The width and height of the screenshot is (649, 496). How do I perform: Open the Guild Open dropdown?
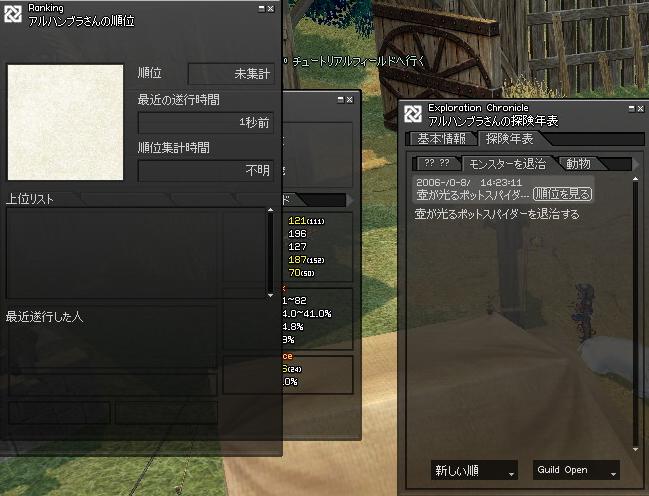pos(576,470)
